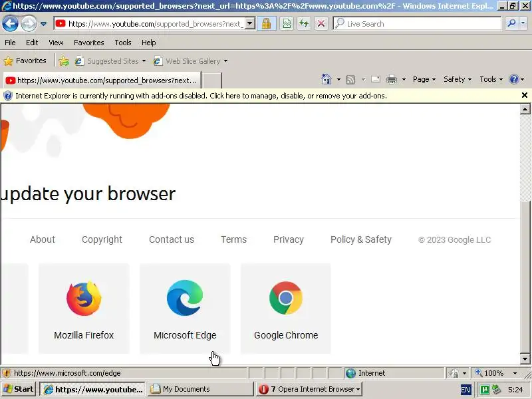Click the 100% zoom level button
Image resolution: width=532 pixels, height=399 pixels.
(489, 373)
